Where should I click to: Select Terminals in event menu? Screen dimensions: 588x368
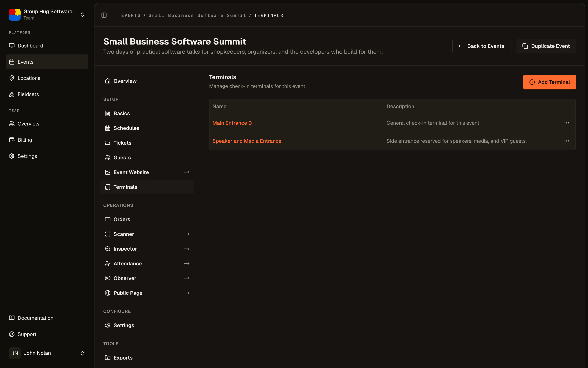(147, 187)
